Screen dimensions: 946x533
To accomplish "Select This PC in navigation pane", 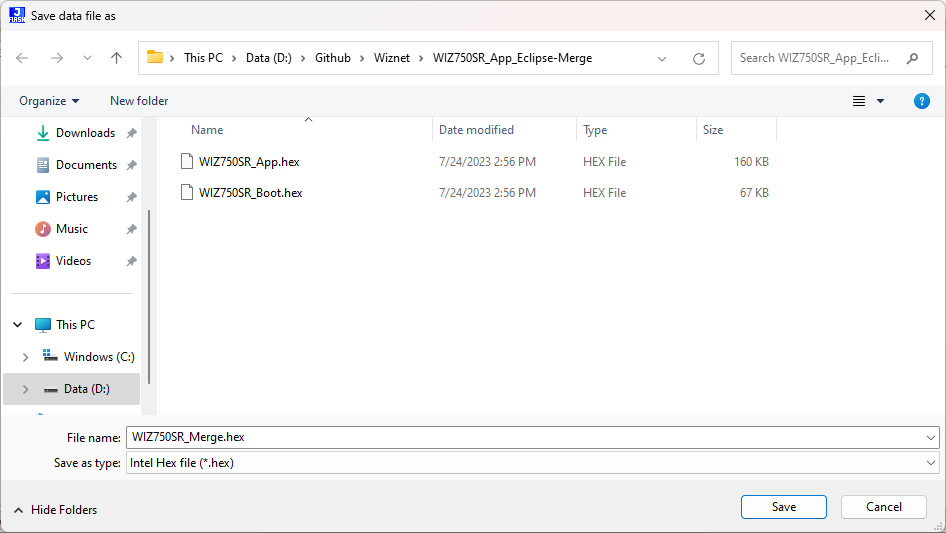I will [75, 325].
